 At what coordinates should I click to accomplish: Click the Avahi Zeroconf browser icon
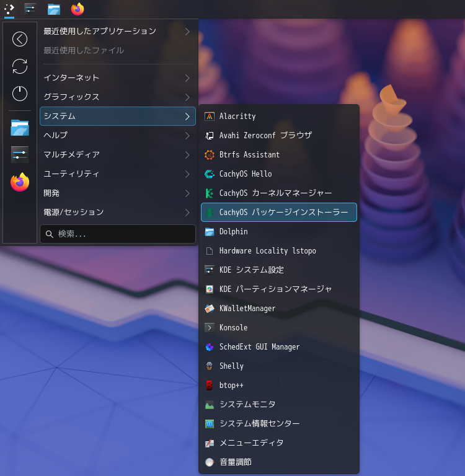pyautogui.click(x=210, y=135)
